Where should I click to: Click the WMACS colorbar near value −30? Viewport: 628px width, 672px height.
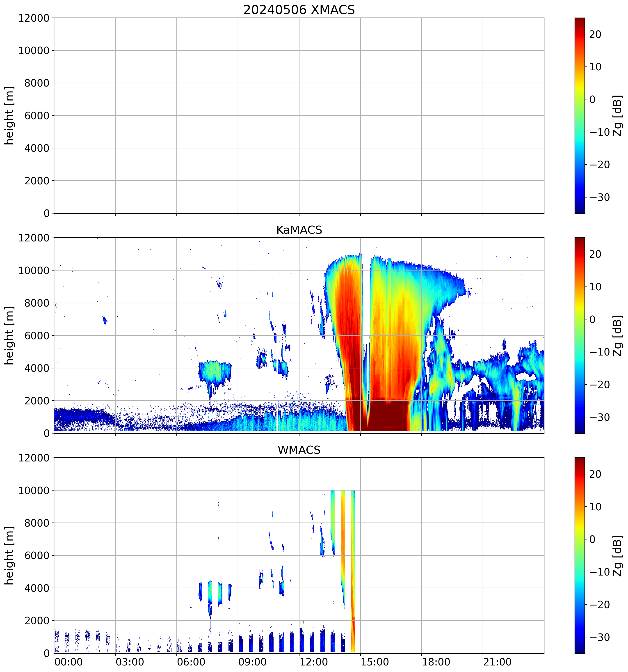tap(579, 637)
